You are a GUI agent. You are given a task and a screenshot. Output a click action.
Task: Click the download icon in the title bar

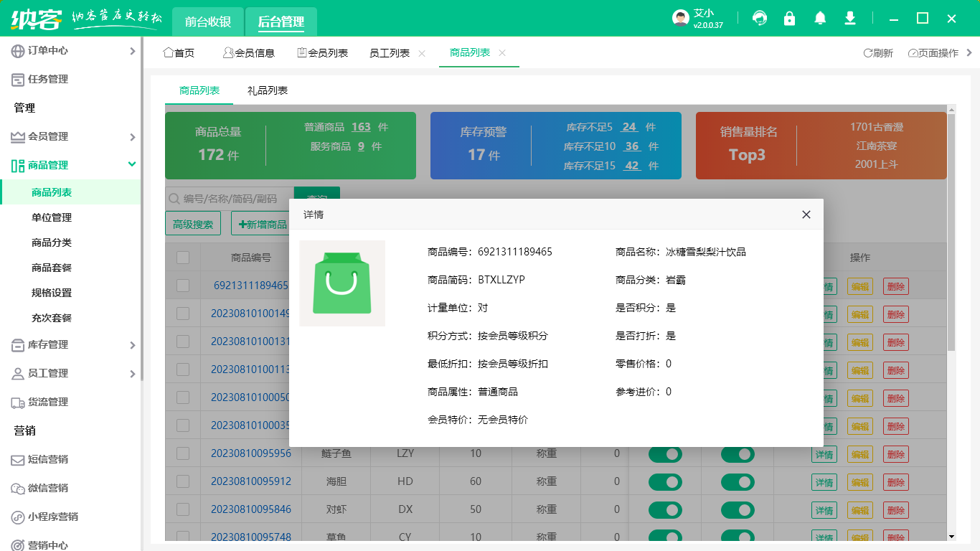[850, 19]
